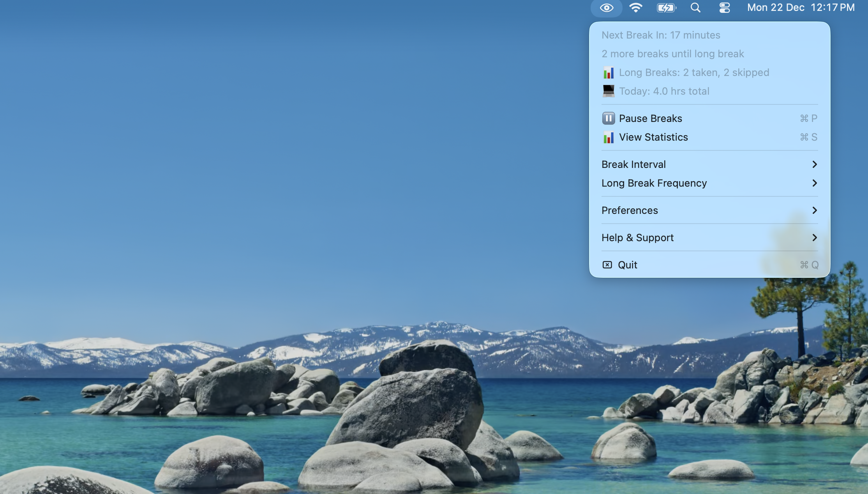The height and width of the screenshot is (494, 868).
Task: Click the clock showing Mon 22 Dec
Action: 801,7
